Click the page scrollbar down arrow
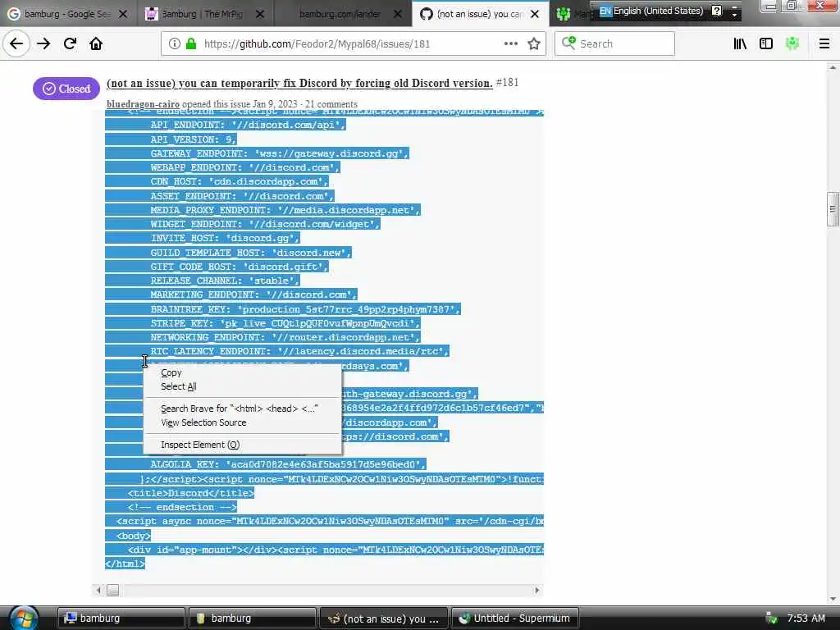The width and height of the screenshot is (840, 630). tap(833, 599)
